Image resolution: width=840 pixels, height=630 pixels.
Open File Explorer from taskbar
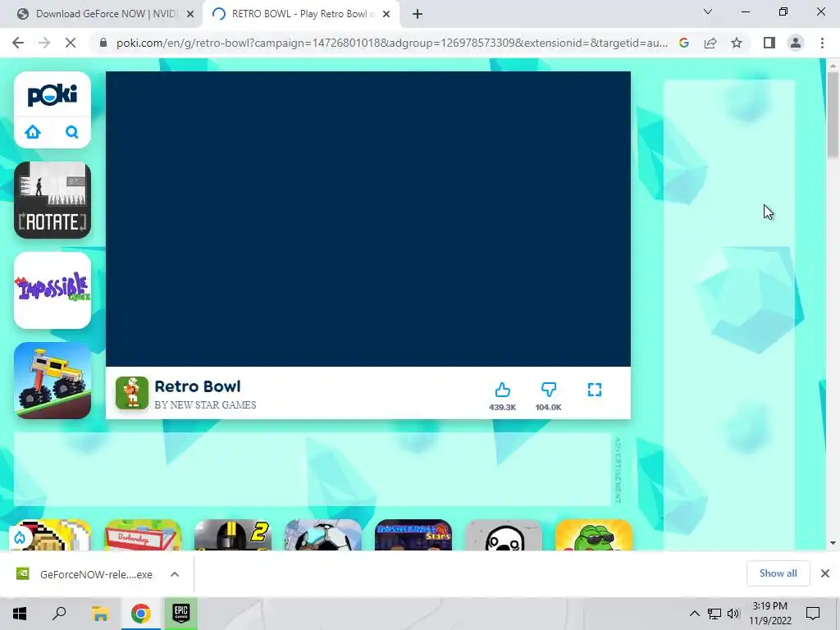point(100,614)
